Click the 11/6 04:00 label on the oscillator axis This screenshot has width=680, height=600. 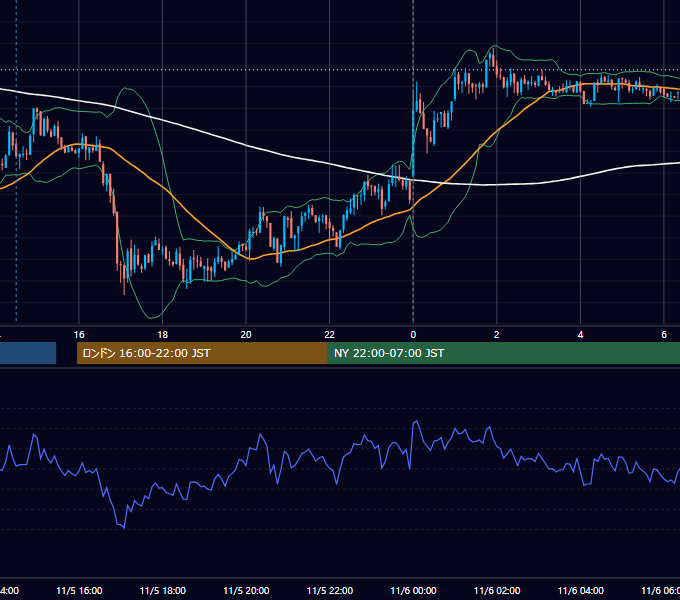click(x=581, y=591)
